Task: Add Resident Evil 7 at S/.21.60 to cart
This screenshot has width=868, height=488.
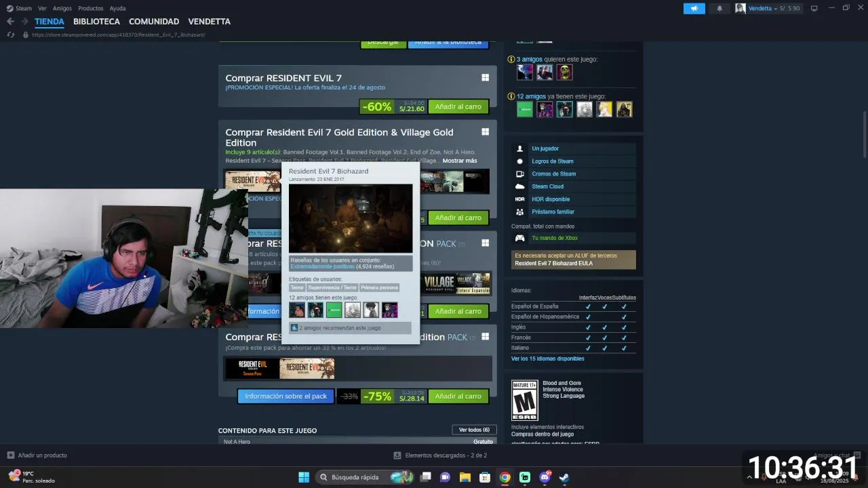Action: [458, 106]
